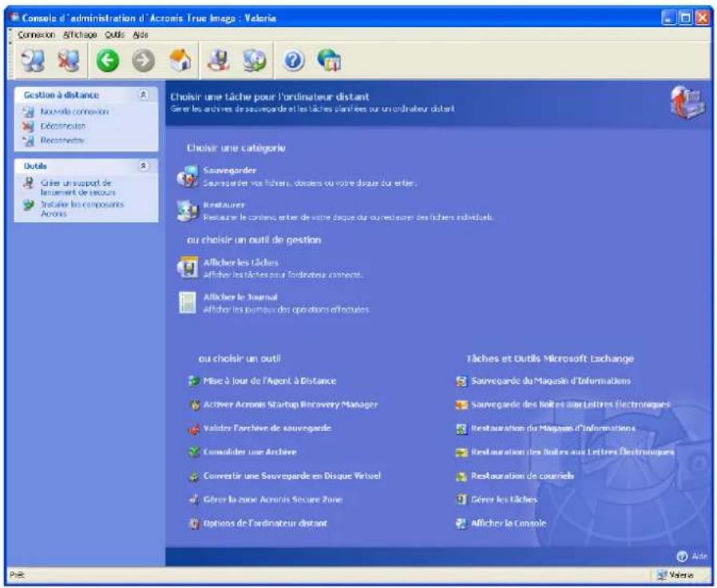Viewport: 717px width, 588px height.
Task: Open Afficher les tâches link
Action: click(x=240, y=262)
